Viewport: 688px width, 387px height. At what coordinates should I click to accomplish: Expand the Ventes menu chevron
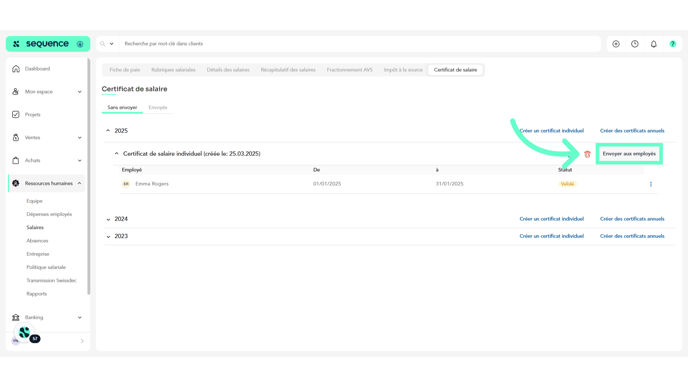pyautogui.click(x=79, y=137)
